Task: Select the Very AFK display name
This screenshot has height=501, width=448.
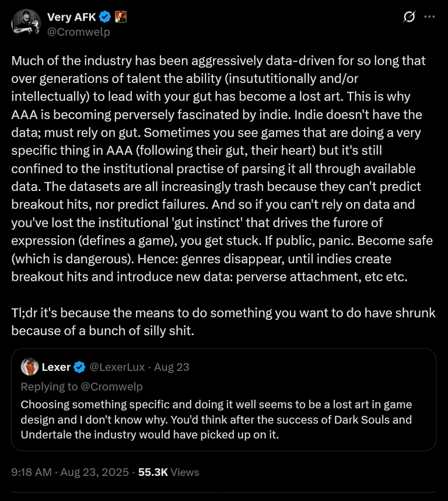Action: point(71,17)
